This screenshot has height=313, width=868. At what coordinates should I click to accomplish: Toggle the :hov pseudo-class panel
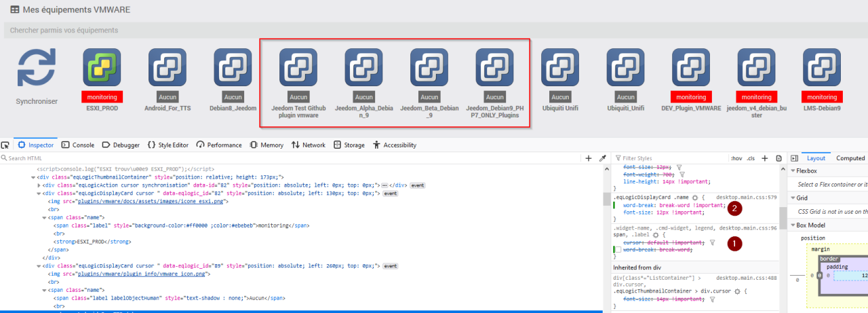click(736, 158)
